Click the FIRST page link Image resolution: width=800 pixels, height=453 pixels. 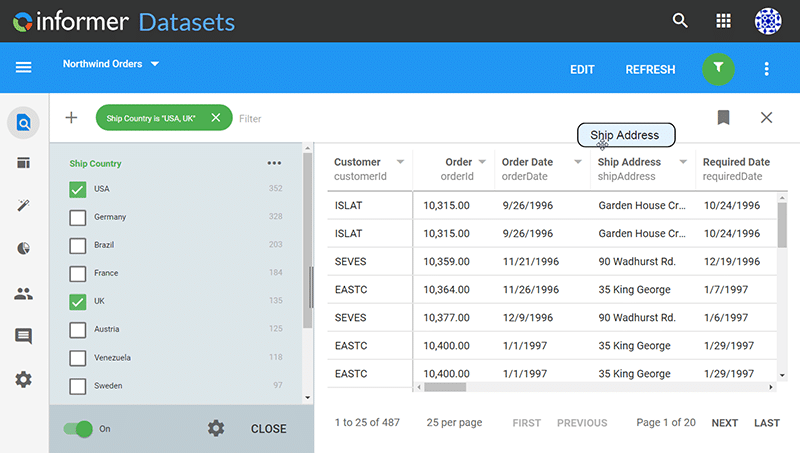pos(527,422)
